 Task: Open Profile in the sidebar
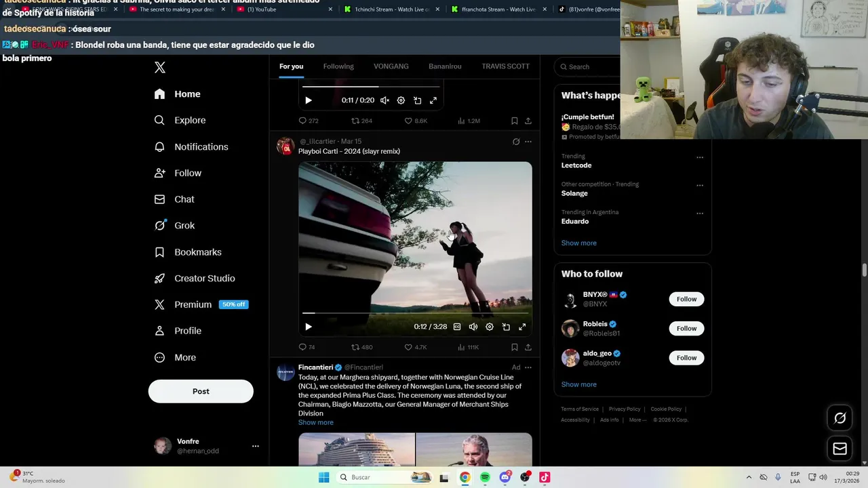click(178, 331)
